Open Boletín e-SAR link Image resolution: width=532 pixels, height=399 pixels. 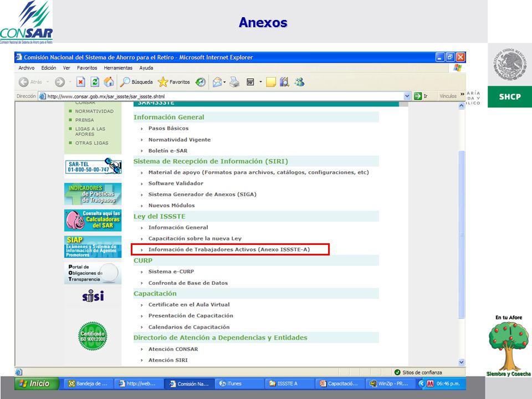tap(168, 151)
